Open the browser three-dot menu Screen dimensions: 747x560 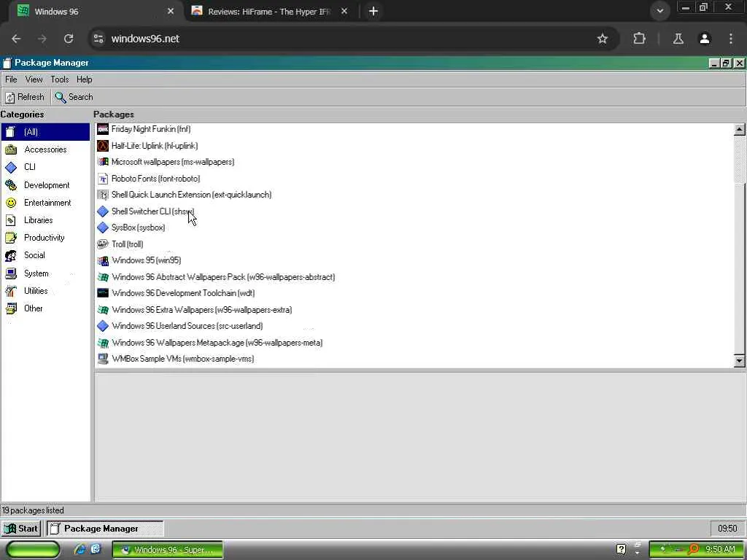731,39
